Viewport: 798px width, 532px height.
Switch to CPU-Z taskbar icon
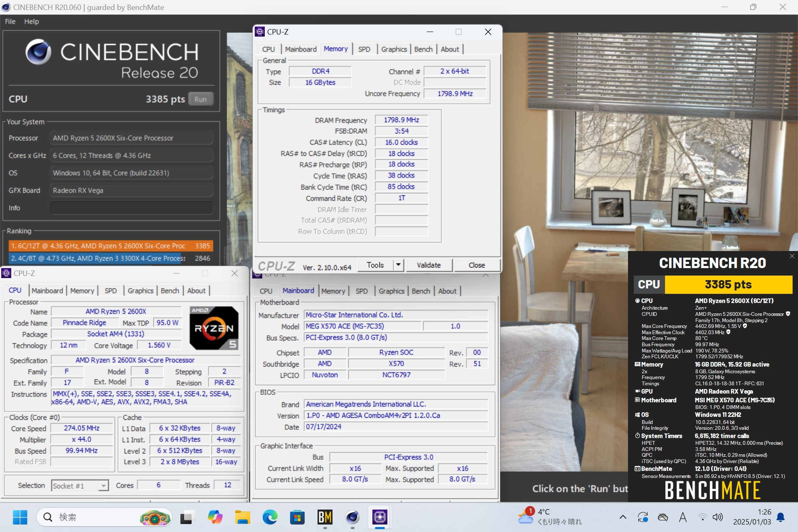coord(379,517)
